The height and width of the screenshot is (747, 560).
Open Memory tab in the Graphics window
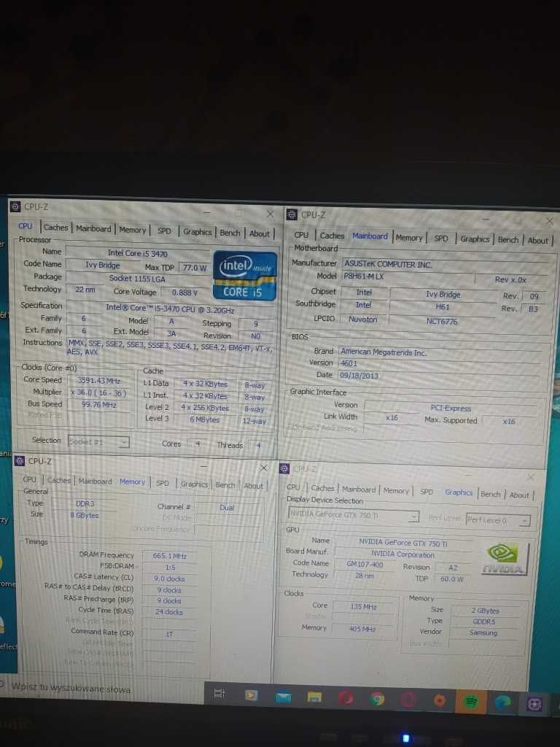coord(396,490)
